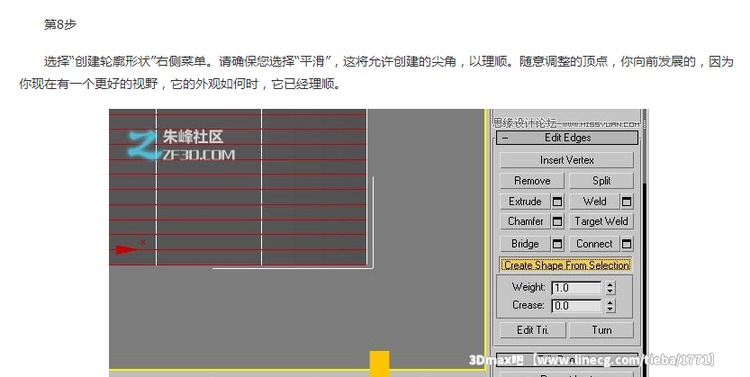Click the Turn button
This screenshot has width=750, height=377.
[601, 330]
